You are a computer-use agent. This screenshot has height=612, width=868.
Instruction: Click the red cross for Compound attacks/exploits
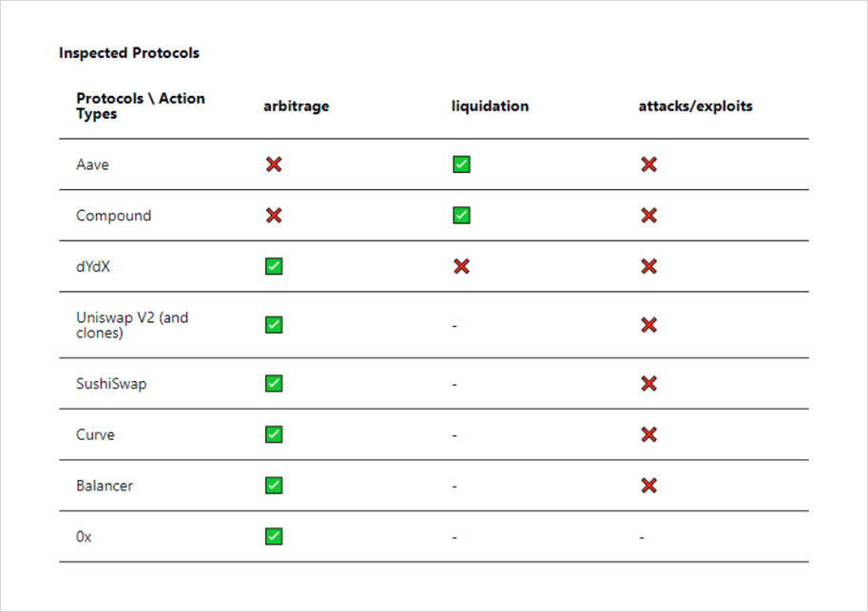click(x=648, y=216)
